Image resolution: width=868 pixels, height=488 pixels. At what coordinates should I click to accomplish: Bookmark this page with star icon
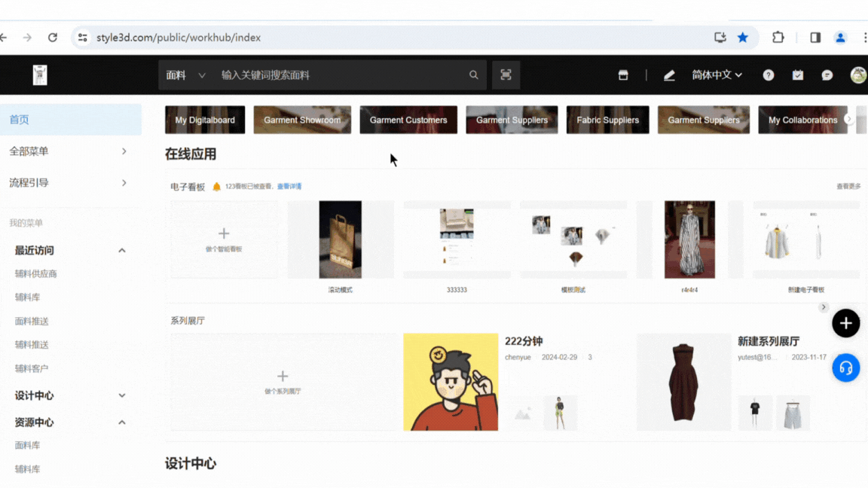(x=743, y=38)
